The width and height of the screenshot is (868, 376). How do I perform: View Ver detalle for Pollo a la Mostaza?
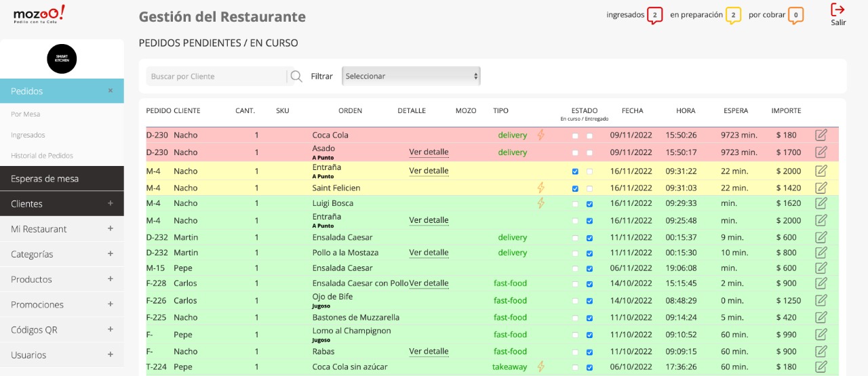click(429, 253)
